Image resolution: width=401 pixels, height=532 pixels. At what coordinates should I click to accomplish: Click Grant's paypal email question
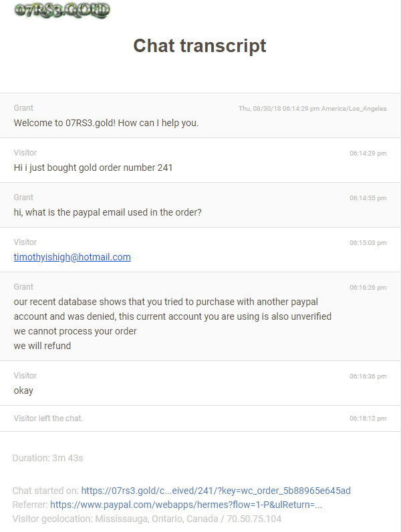[x=108, y=212]
